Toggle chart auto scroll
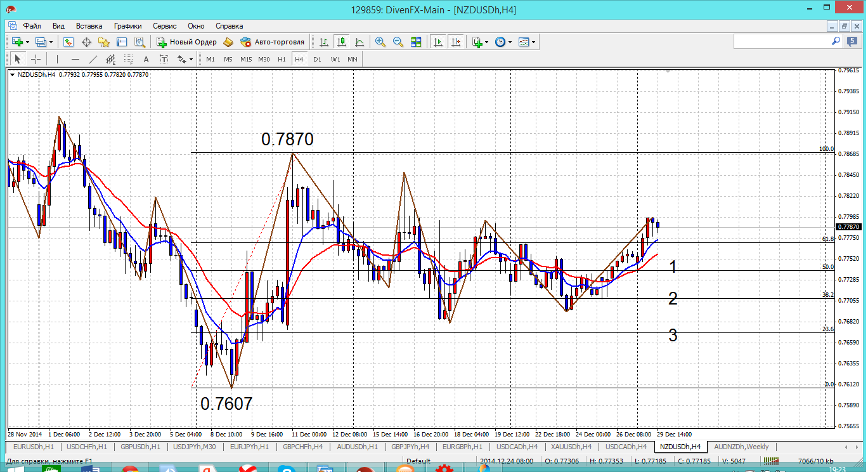This screenshot has width=868, height=472. [x=437, y=42]
